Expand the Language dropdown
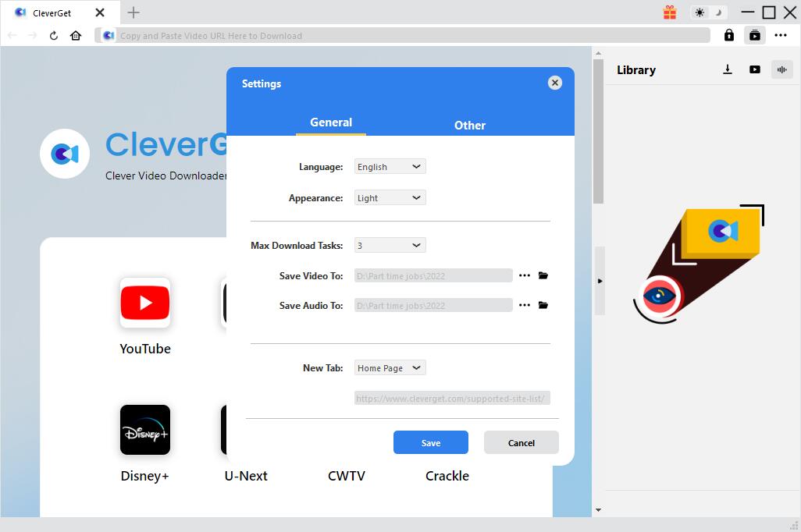801x532 pixels. pyautogui.click(x=390, y=167)
